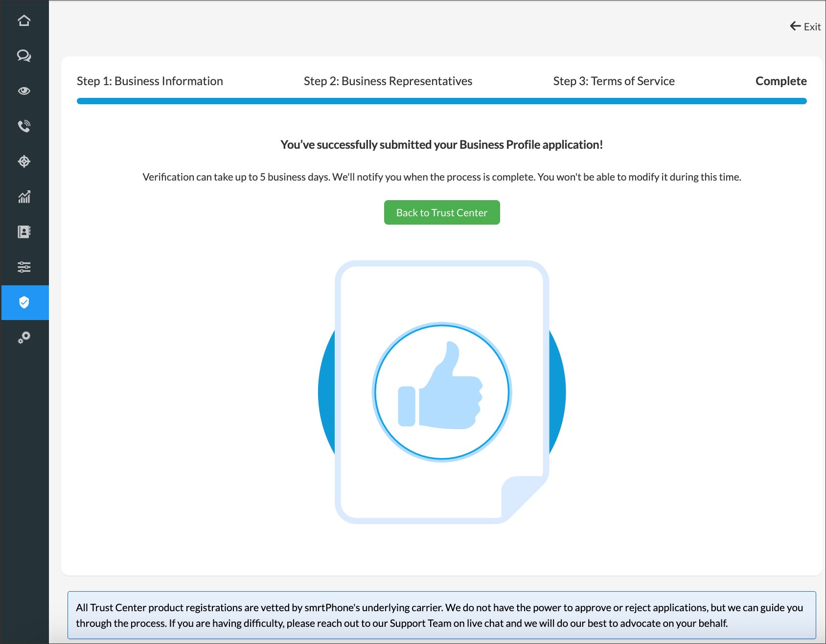Click the Complete step label

tap(780, 81)
